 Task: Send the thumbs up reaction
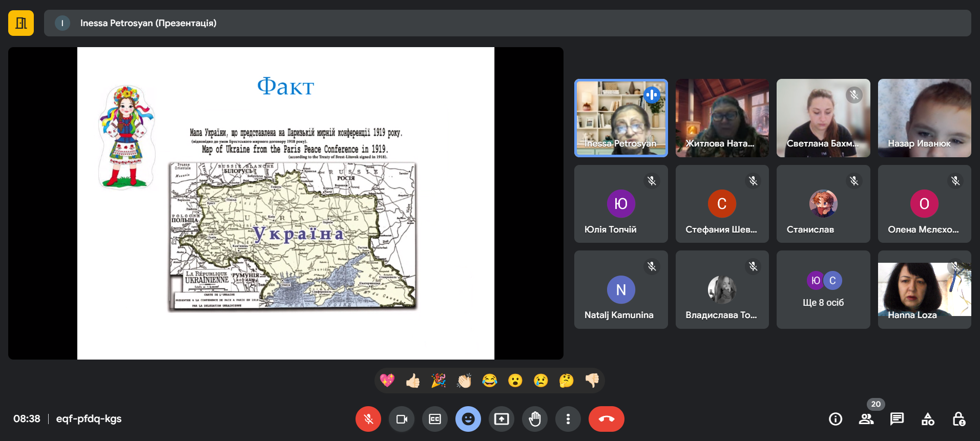(x=413, y=381)
